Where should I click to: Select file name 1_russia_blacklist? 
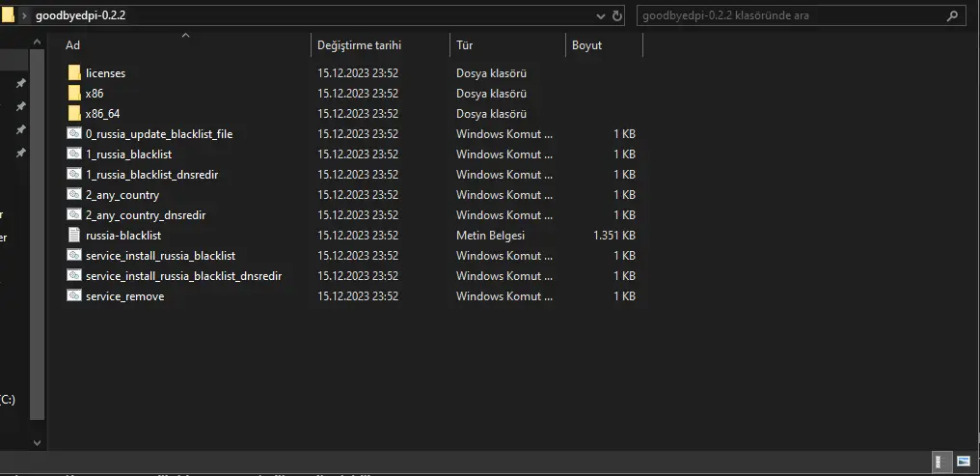[x=128, y=154]
